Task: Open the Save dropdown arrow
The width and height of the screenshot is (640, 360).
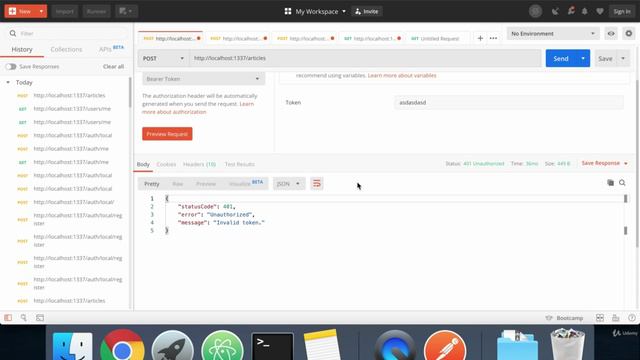Action: click(623, 59)
